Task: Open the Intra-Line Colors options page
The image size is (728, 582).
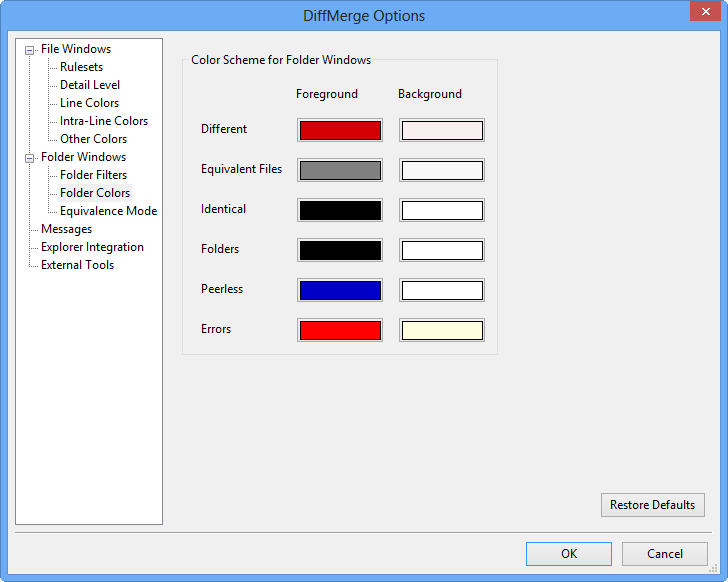Action: 104,121
